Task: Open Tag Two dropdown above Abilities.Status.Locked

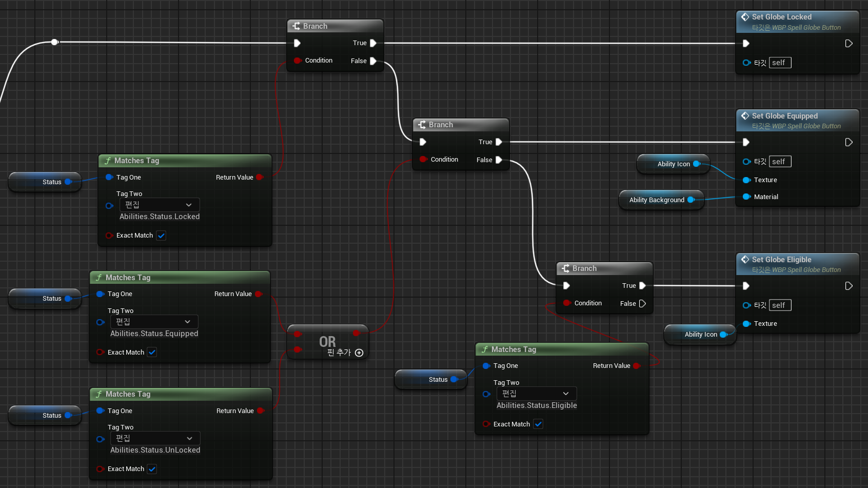Action: [x=160, y=205]
